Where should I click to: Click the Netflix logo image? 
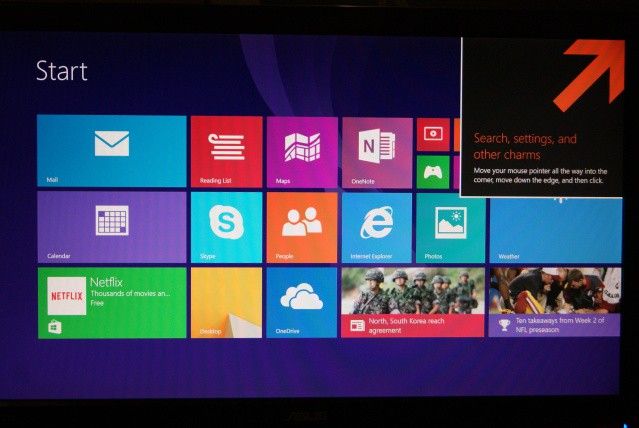(67, 296)
